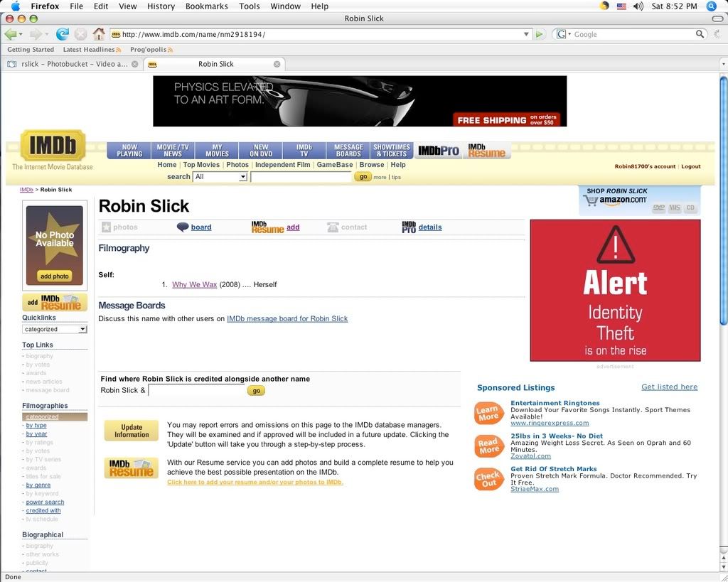Click the IMDbPro logo beside details

pos(409,227)
